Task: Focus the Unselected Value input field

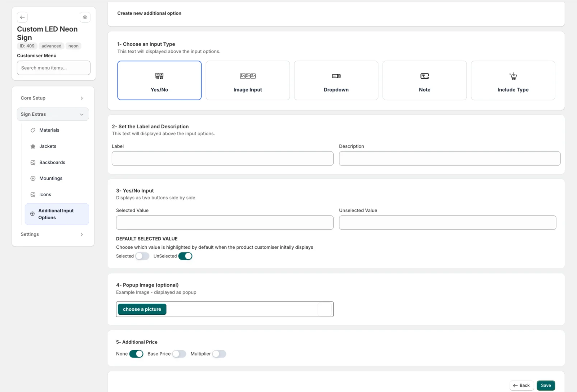Action: tap(448, 223)
